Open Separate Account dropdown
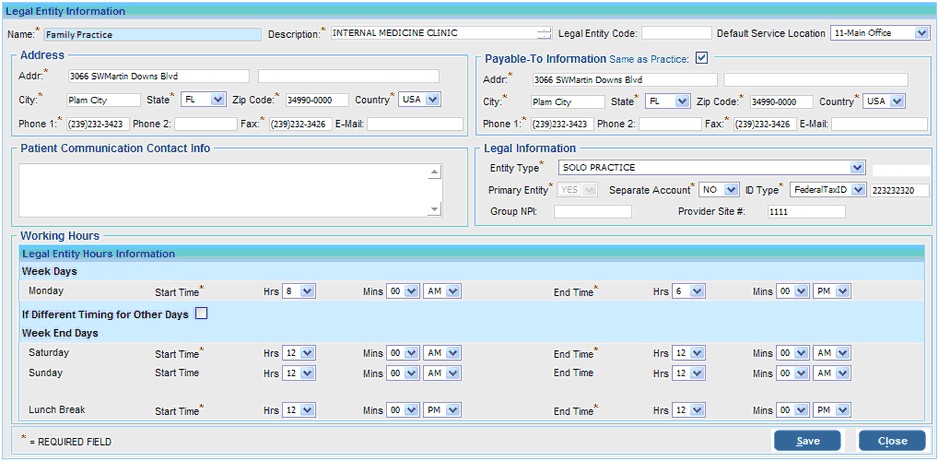This screenshot has width=939, height=462. pos(718,189)
